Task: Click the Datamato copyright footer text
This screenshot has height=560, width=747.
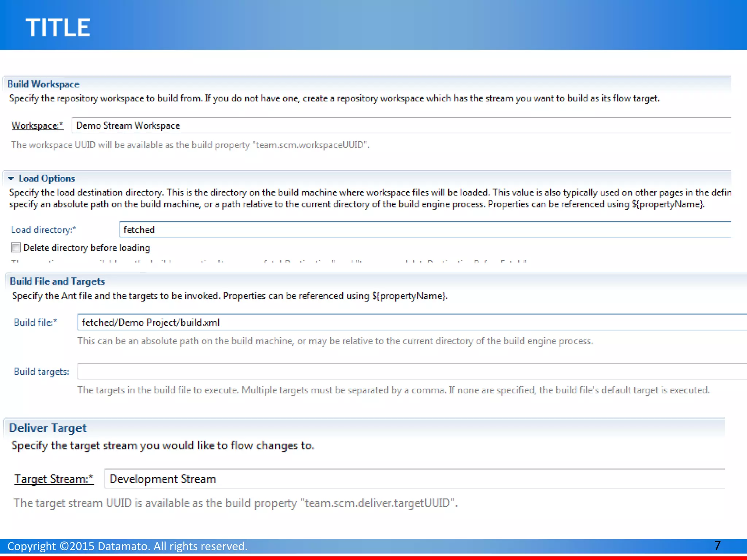Action: click(127, 546)
